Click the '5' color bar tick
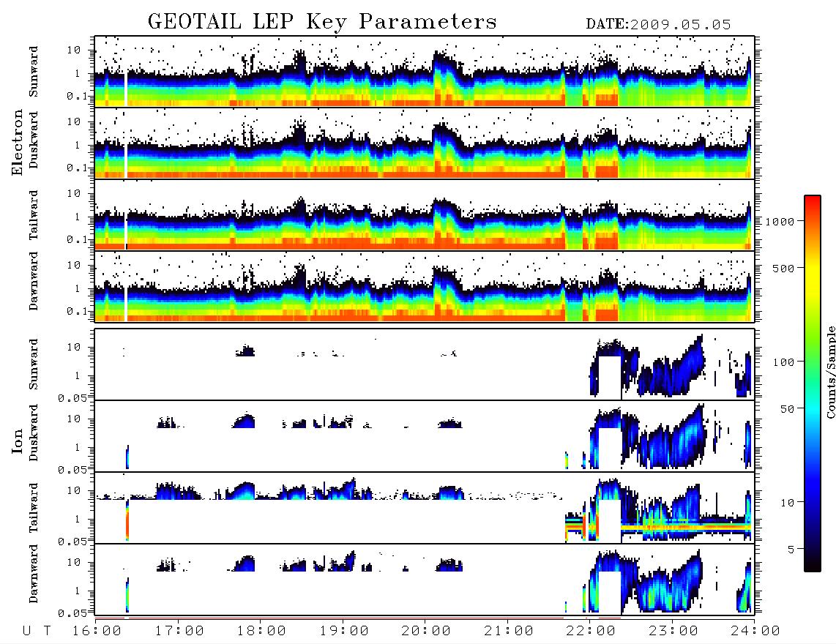This screenshot has width=836, height=644. (791, 550)
